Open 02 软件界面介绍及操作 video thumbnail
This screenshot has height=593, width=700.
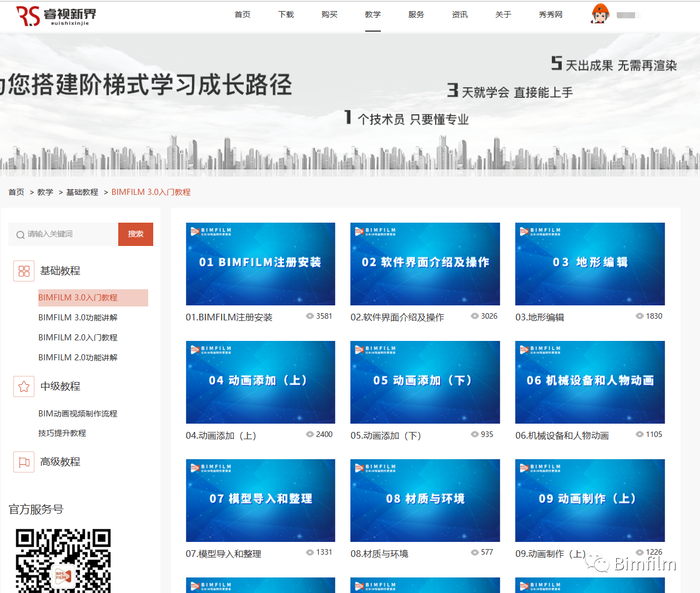tap(425, 264)
